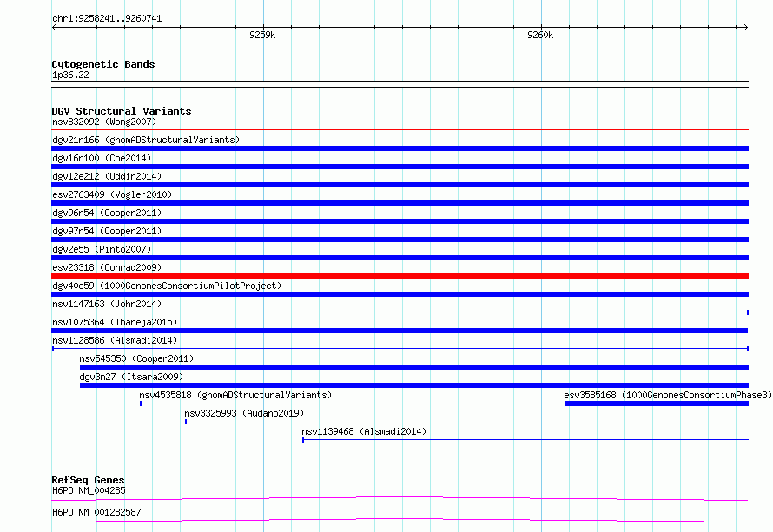773x532 pixels.
Task: Click the nsv832092 (Wong2007) variant label
Action: (104, 122)
